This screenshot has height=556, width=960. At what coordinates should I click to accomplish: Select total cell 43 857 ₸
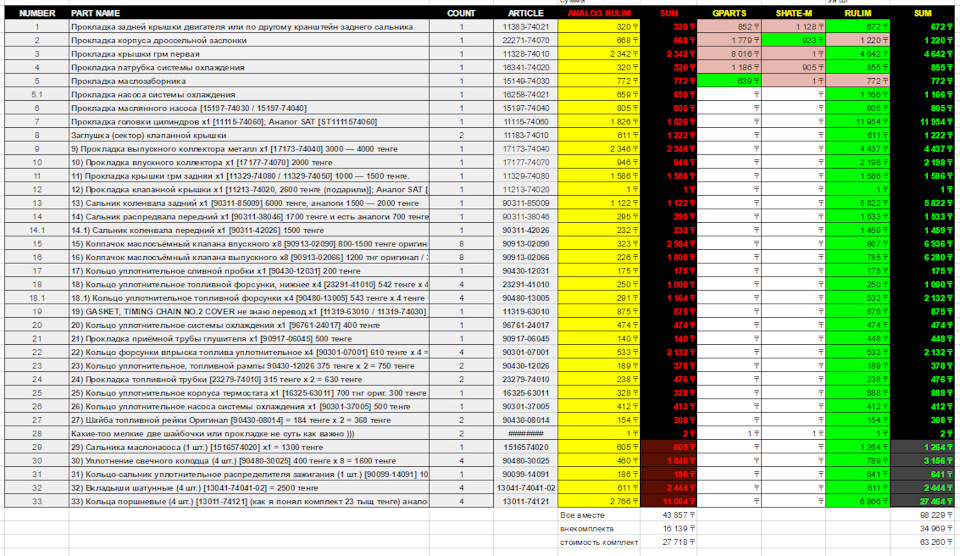[669, 515]
